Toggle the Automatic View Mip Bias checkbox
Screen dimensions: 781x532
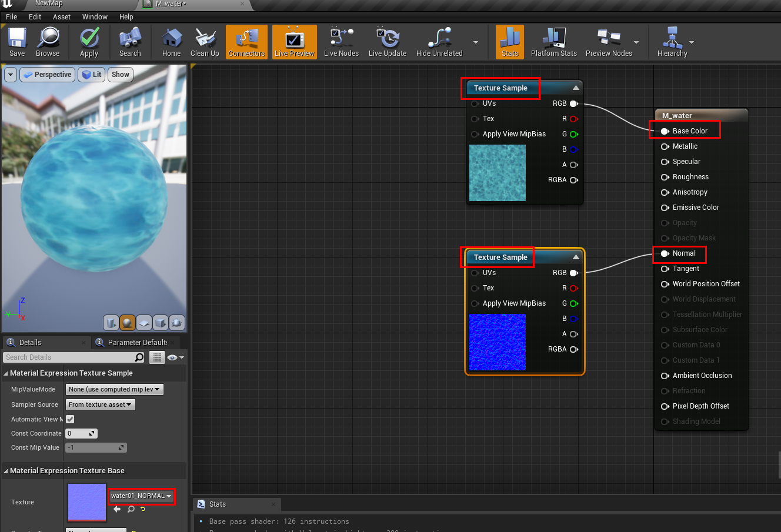(x=70, y=419)
